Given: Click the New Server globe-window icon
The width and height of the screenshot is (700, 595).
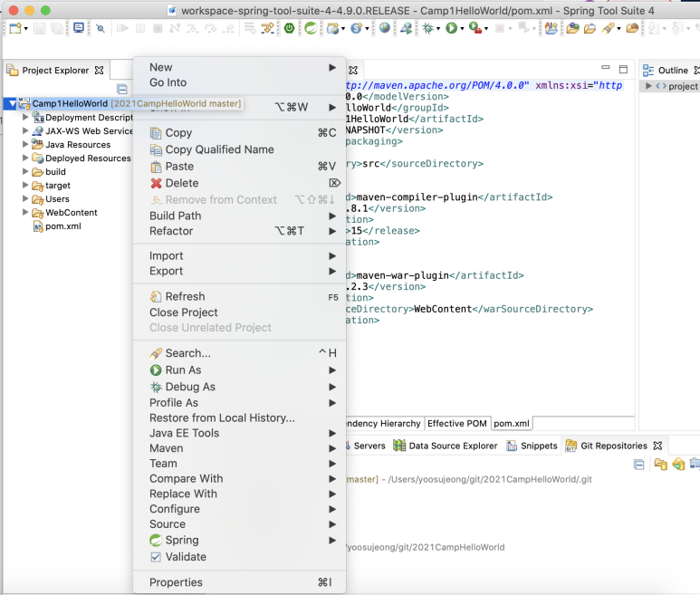Looking at the screenshot, I should point(332,29).
